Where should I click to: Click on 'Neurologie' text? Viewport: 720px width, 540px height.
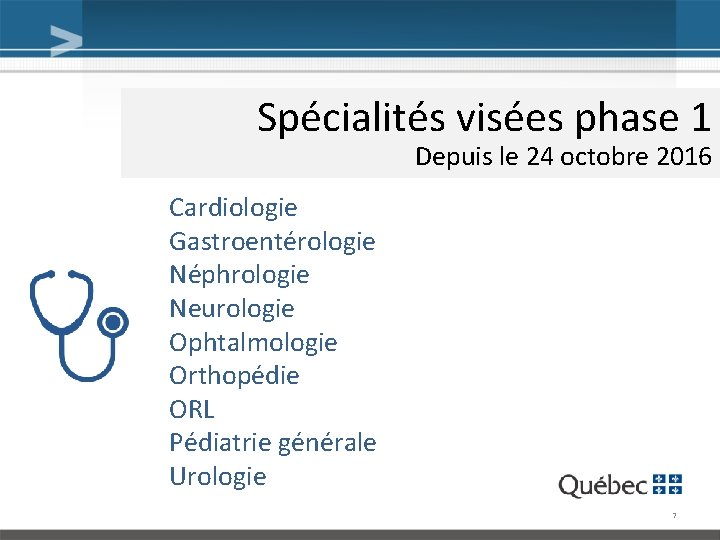[x=231, y=308]
